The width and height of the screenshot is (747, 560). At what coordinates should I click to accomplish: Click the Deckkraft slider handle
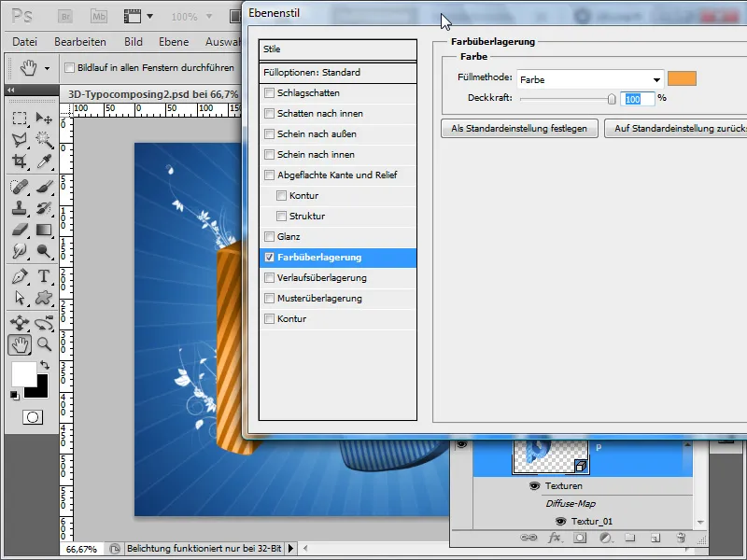point(612,99)
